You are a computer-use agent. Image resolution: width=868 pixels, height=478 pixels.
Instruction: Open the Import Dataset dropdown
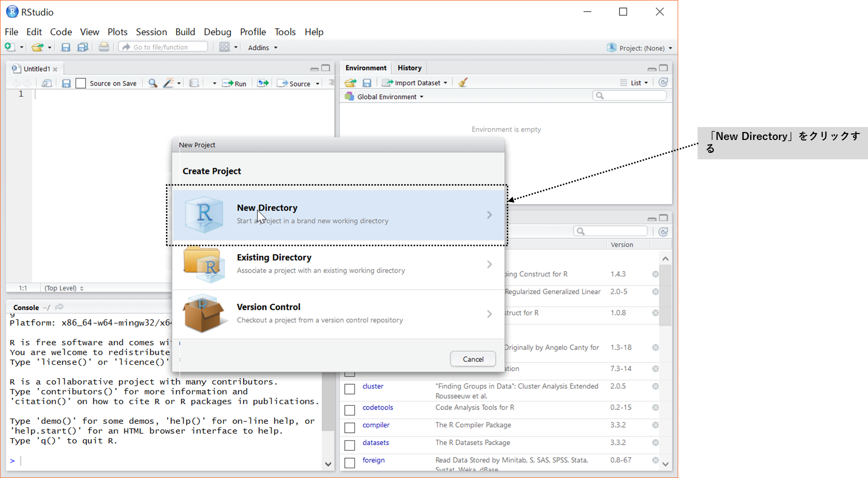click(415, 83)
